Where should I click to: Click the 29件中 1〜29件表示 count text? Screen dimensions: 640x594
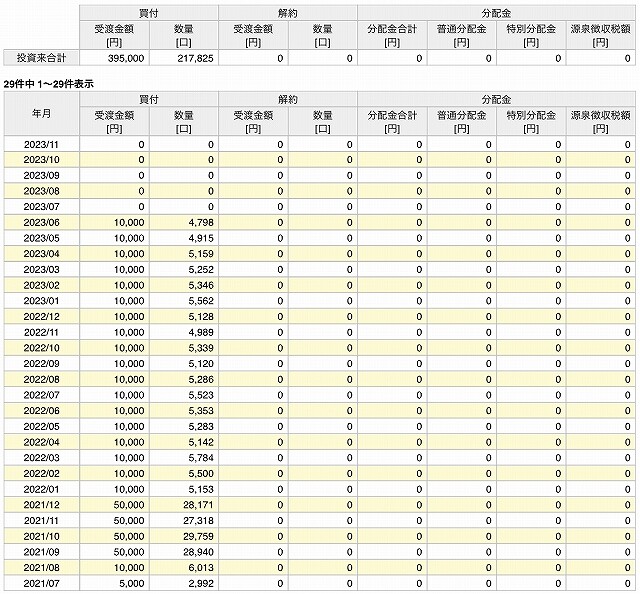click(49, 84)
